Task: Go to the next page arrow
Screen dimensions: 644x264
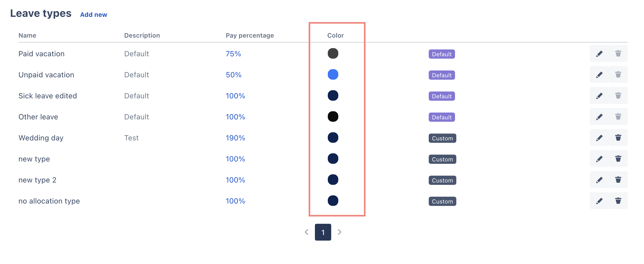Action: (339, 232)
